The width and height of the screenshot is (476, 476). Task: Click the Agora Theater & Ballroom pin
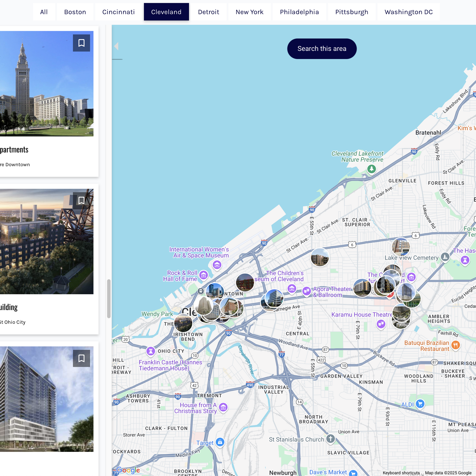[x=306, y=291]
